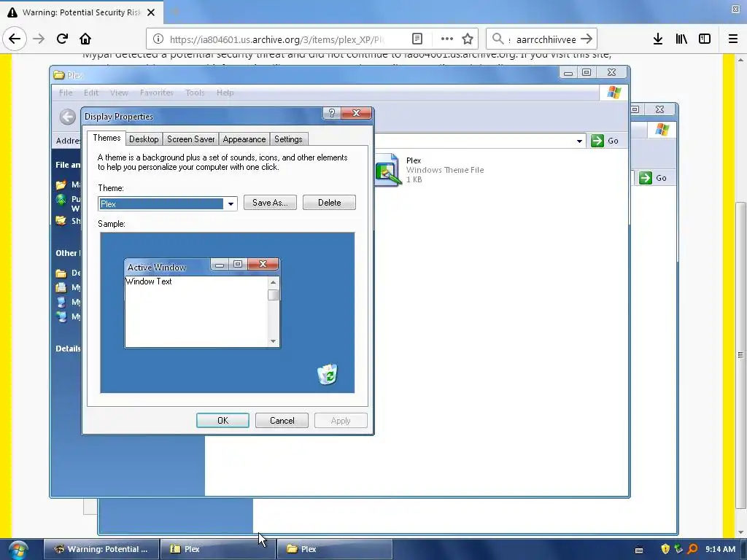Open the Settings tab
747x560 pixels.
point(288,139)
